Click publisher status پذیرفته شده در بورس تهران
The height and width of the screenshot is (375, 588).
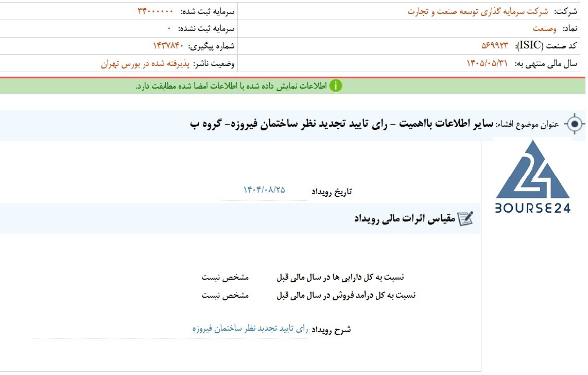(145, 63)
